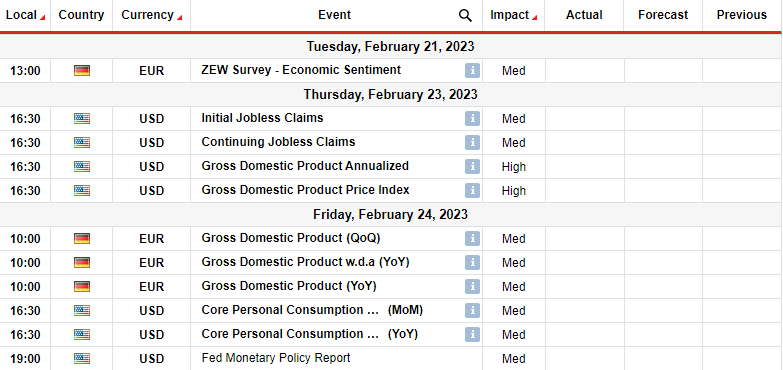Click 10:00 time for Gross Domestic Product (QoQ)

point(25,239)
